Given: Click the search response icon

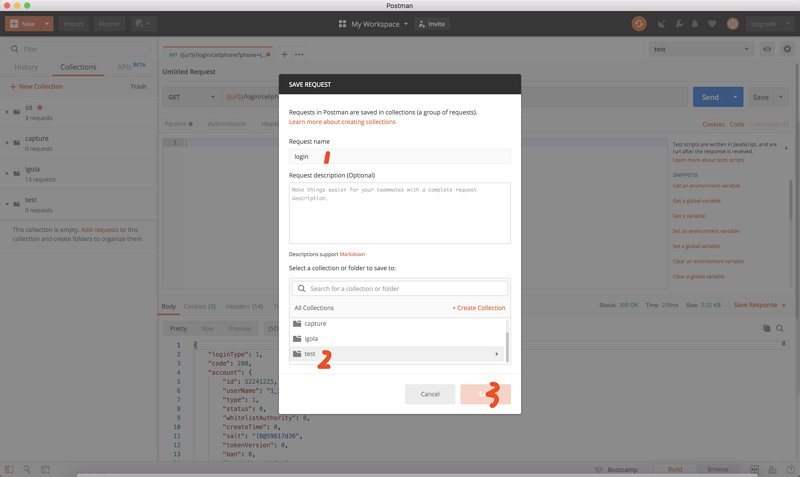Looking at the screenshot, I should coord(780,329).
